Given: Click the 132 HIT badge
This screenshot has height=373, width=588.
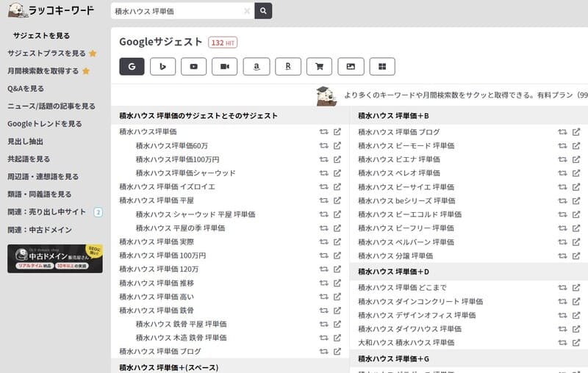Looking at the screenshot, I should pyautogui.click(x=223, y=43).
